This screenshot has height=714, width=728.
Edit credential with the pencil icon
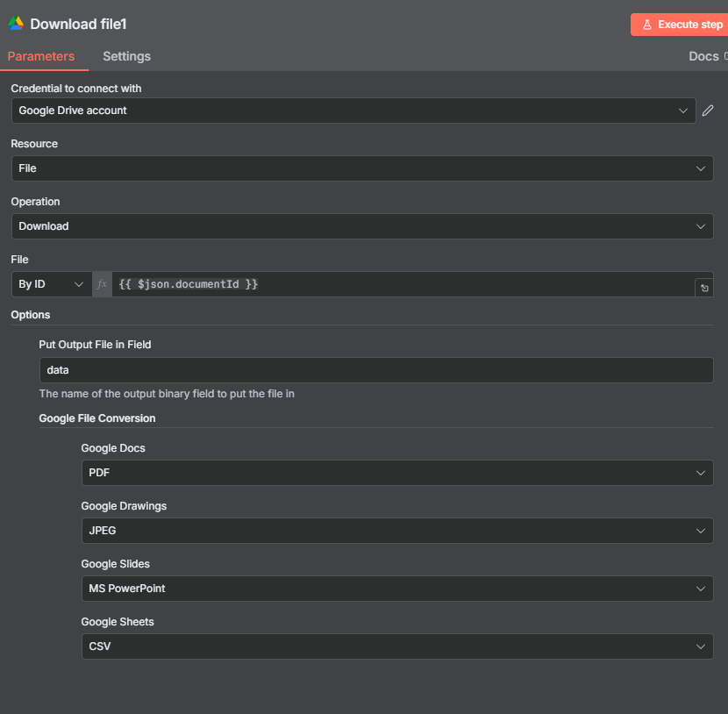707,111
